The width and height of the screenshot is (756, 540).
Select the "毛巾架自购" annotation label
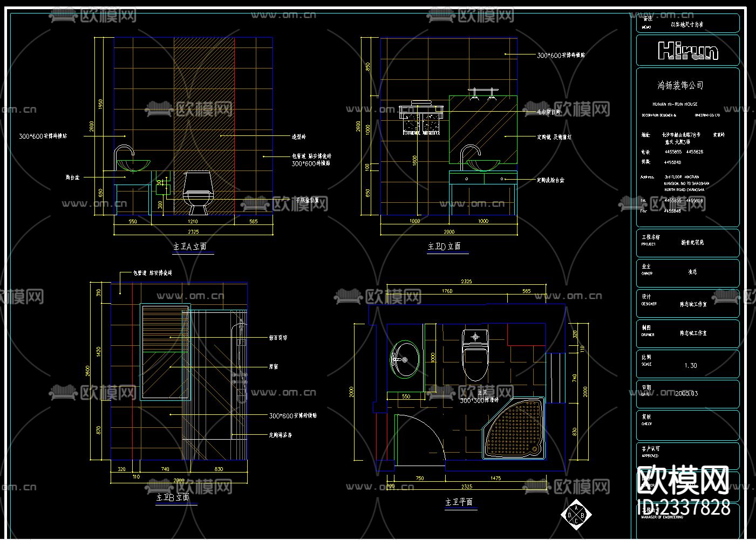pos(549,112)
